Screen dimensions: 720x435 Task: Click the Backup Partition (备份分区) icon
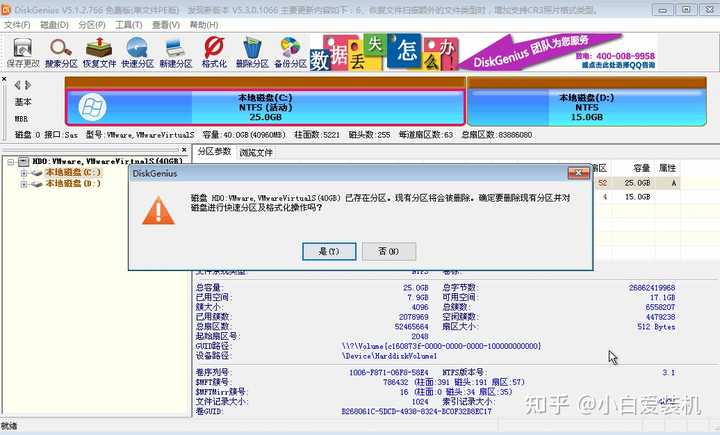coord(290,53)
